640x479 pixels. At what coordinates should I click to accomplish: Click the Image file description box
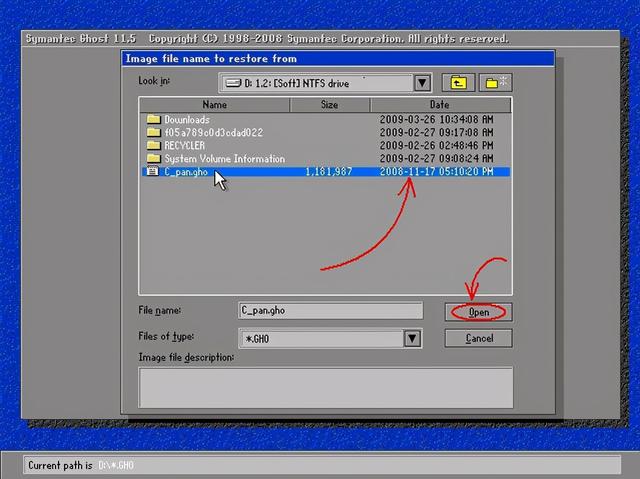pyautogui.click(x=326, y=387)
